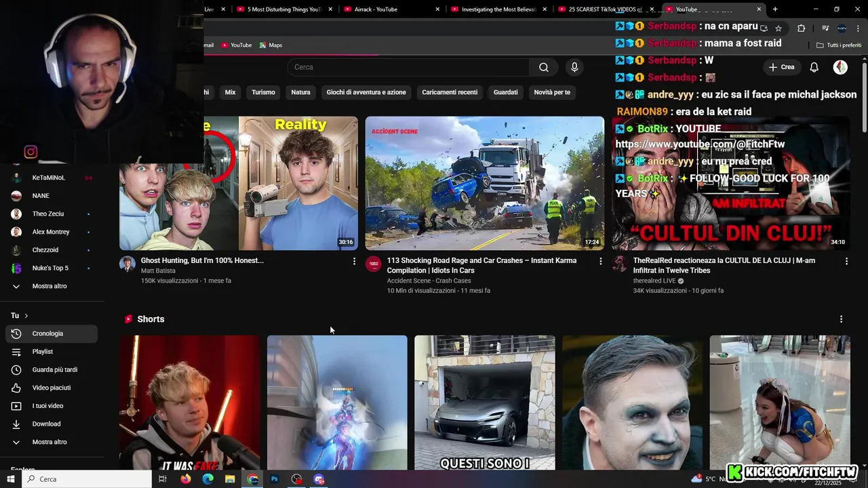Open Guarda più tardi in the sidebar
Screen dimensions: 868x488
52,369
